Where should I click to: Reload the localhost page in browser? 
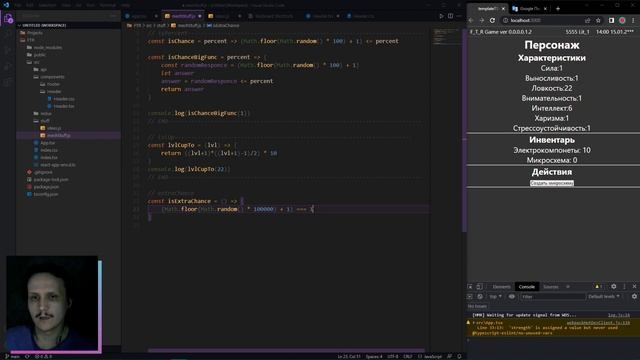(x=492, y=20)
